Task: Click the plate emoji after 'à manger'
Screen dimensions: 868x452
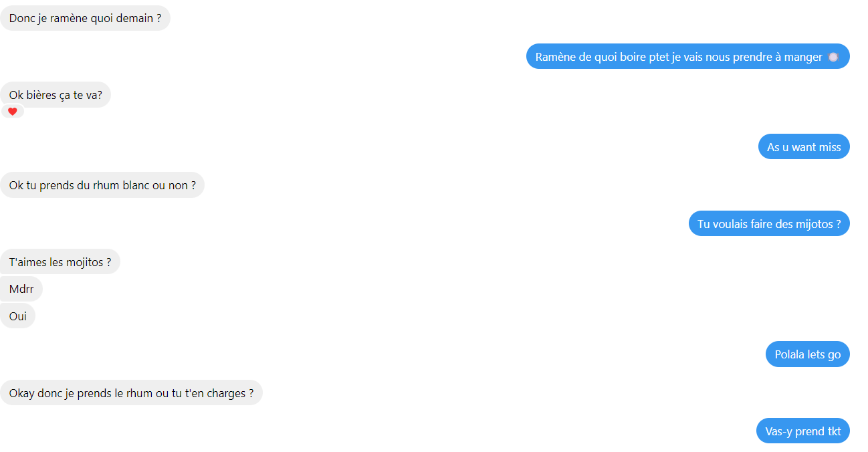Action: (x=833, y=57)
